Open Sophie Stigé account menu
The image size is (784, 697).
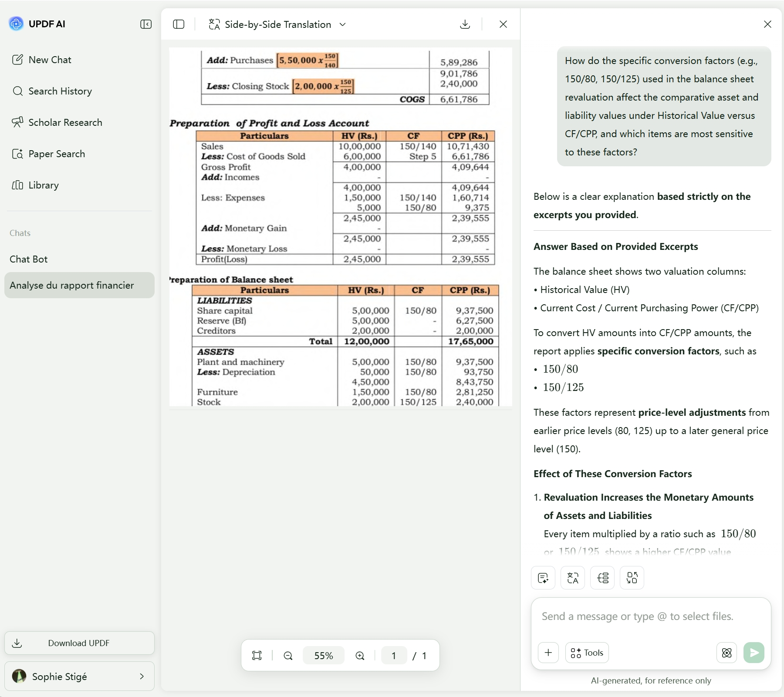(x=79, y=676)
